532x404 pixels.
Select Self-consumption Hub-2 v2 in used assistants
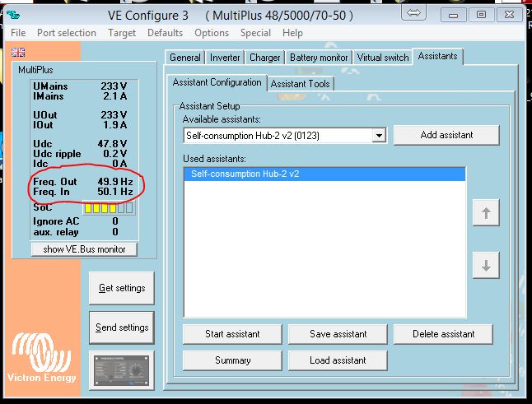(324, 174)
